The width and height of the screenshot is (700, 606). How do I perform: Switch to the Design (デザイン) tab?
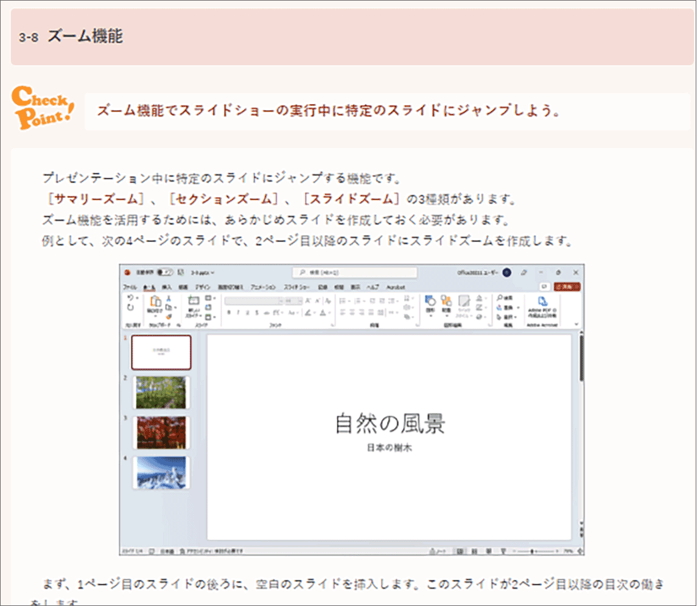pyautogui.click(x=203, y=287)
